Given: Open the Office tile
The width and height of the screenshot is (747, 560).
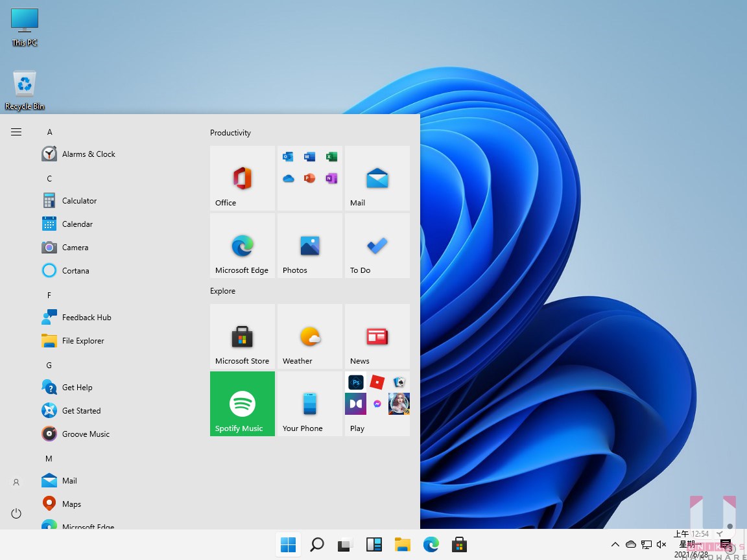Looking at the screenshot, I should [x=243, y=178].
